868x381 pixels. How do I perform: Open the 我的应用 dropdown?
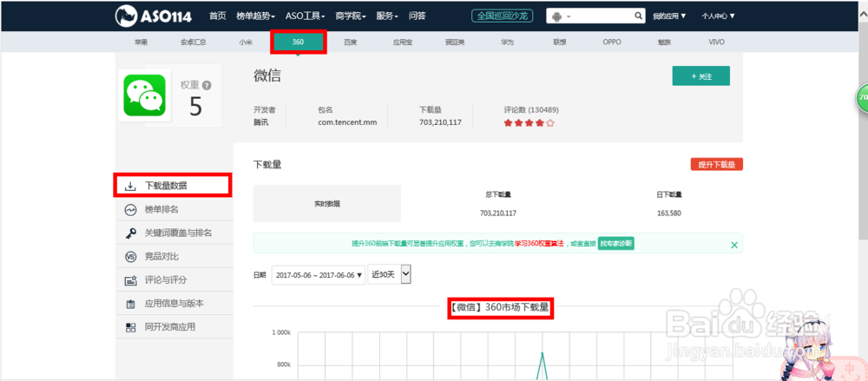pyautogui.click(x=669, y=16)
